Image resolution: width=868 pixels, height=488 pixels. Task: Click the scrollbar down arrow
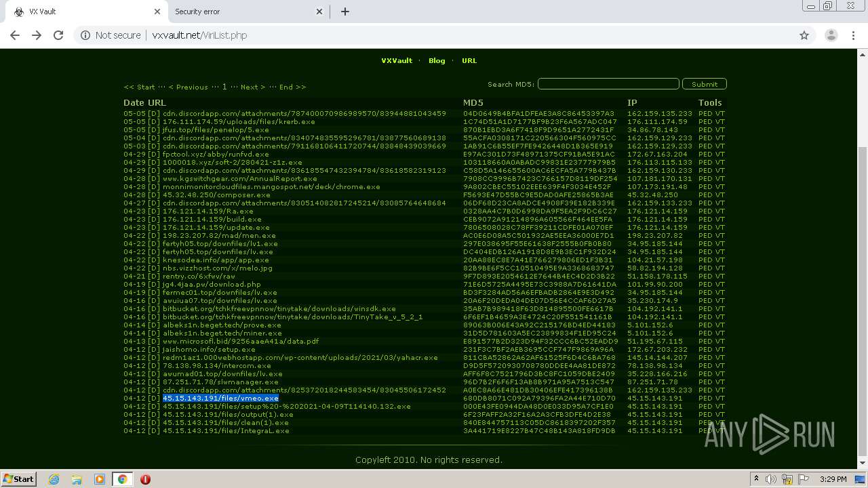863,465
